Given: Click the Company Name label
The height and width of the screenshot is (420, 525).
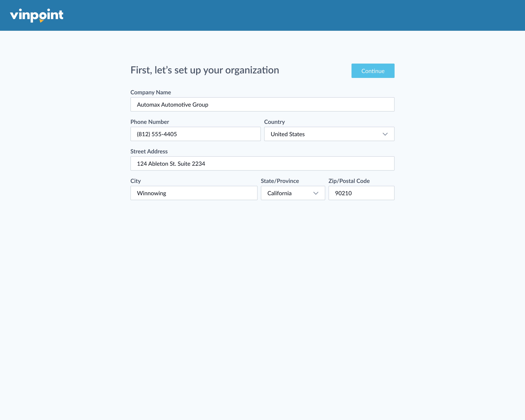Looking at the screenshot, I should click(x=151, y=92).
